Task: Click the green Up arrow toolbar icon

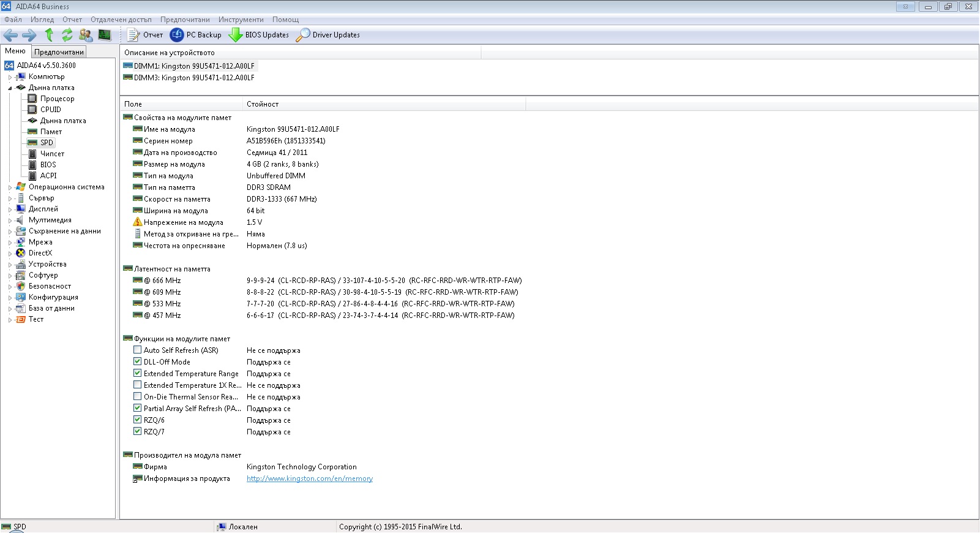Action: [x=49, y=35]
